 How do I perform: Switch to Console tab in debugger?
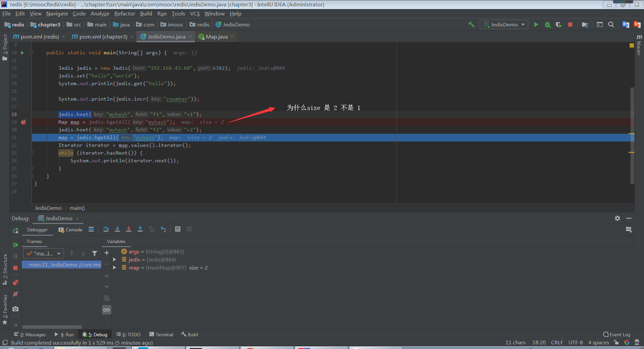click(70, 230)
